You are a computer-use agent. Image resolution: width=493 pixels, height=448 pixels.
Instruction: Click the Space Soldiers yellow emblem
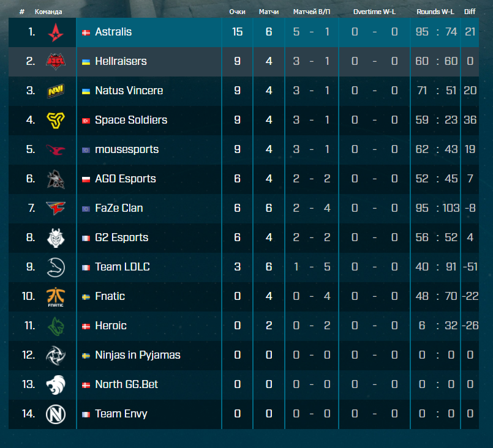(x=56, y=120)
